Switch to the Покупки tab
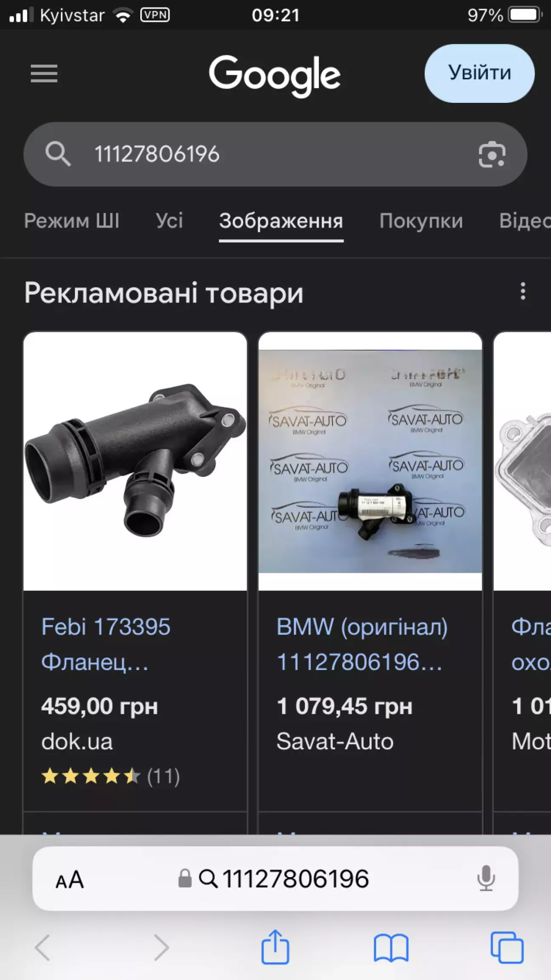The width and height of the screenshot is (551, 980). (x=421, y=221)
